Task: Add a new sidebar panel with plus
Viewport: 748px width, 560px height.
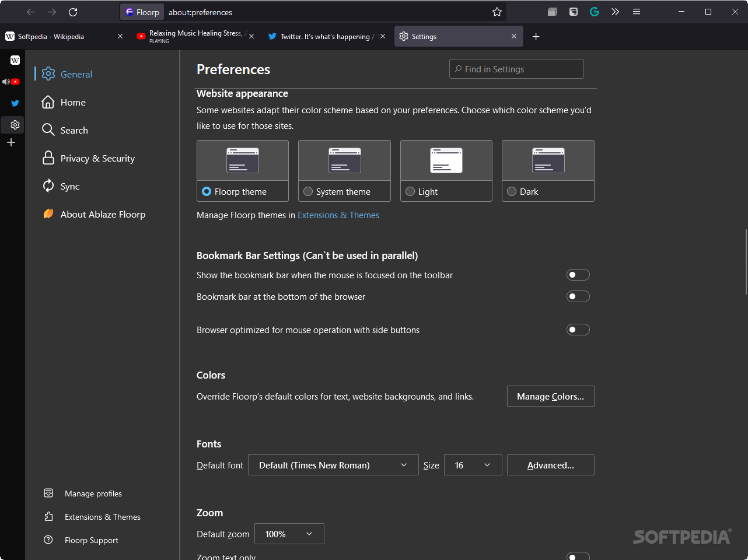Action: (x=11, y=142)
